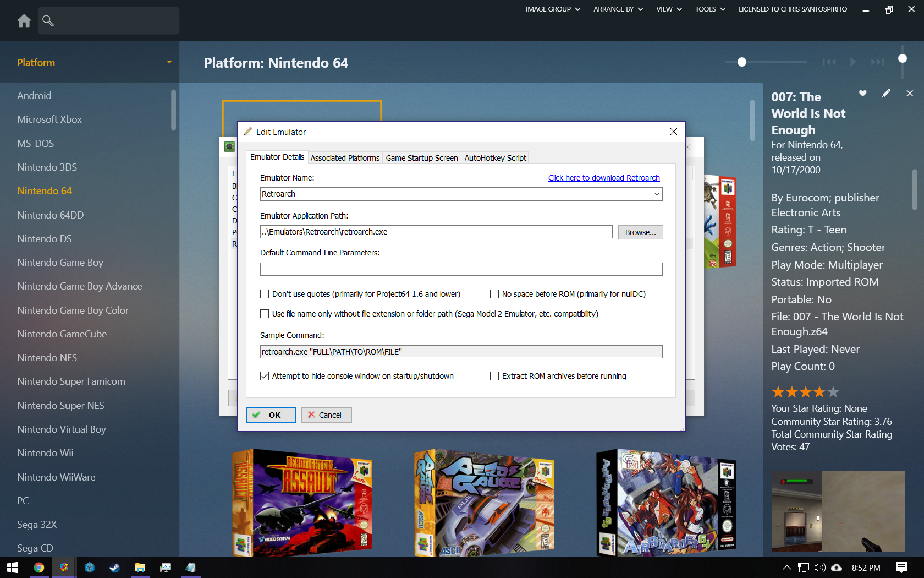Select Sega 32X platform
Viewport: 924px width, 578px height.
(x=37, y=525)
